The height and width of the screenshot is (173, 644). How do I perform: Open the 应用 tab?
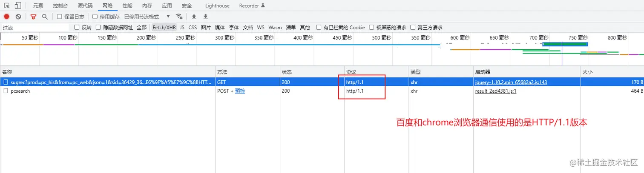167,6
